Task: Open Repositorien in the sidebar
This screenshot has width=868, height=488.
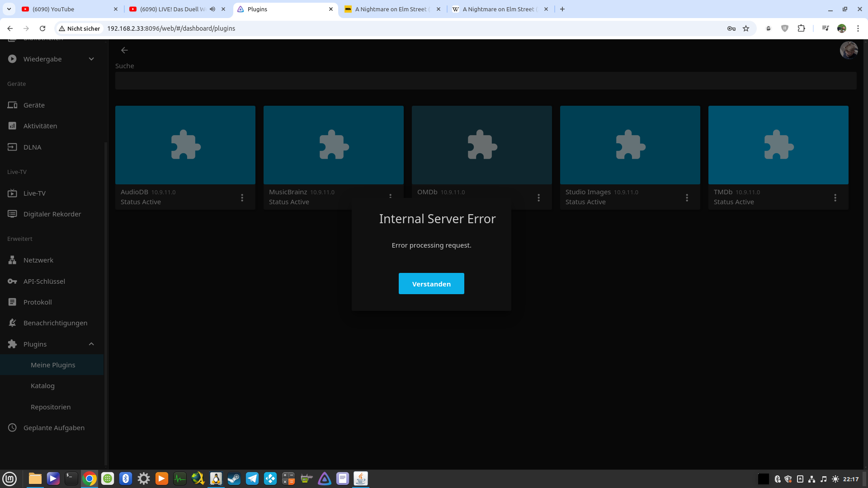Action: click(x=51, y=407)
